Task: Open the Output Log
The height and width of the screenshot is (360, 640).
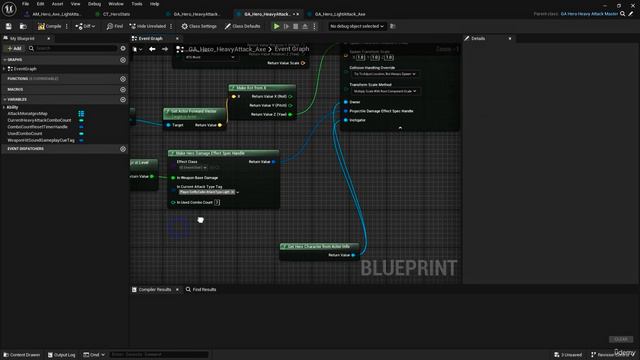Action: 62,355
